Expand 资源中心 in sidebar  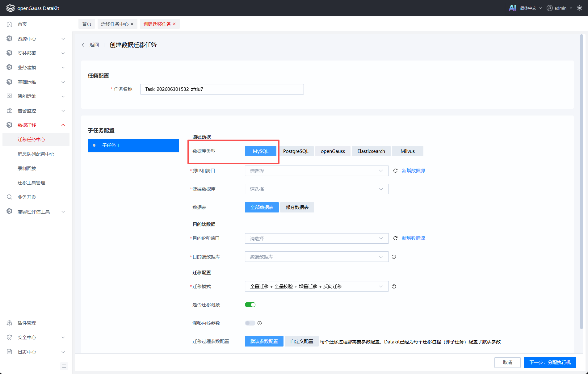tap(36, 39)
